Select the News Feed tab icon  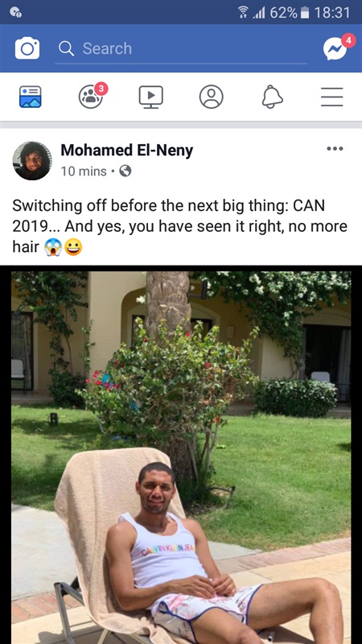(31, 97)
